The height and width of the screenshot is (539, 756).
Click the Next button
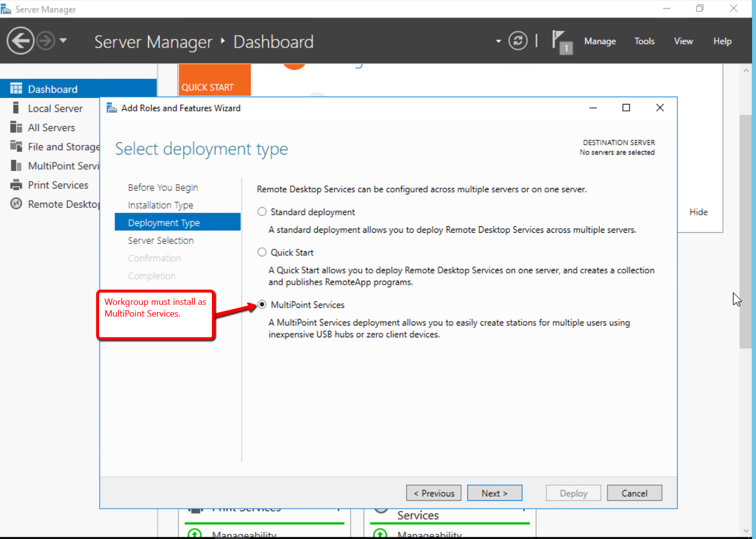point(495,493)
